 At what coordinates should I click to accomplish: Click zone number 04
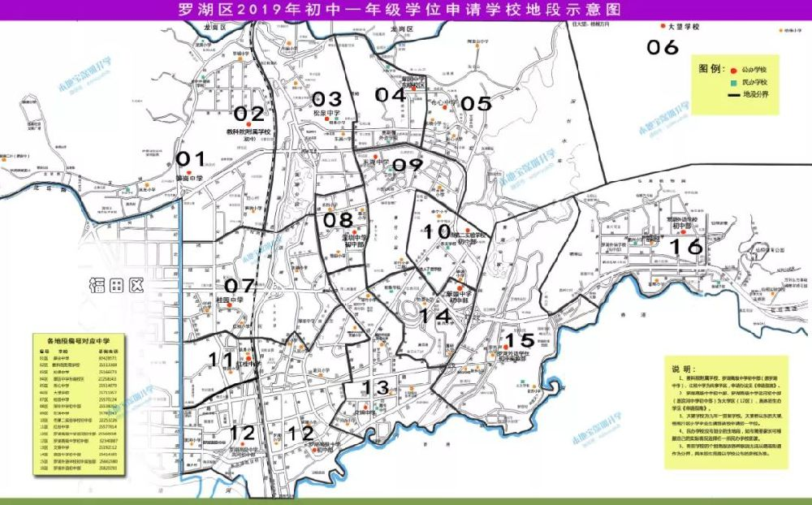coord(391,95)
